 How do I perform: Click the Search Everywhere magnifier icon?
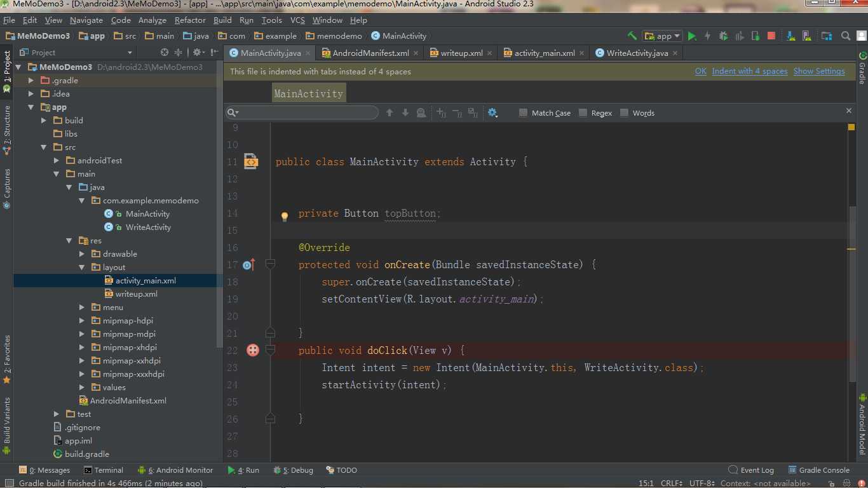[846, 36]
